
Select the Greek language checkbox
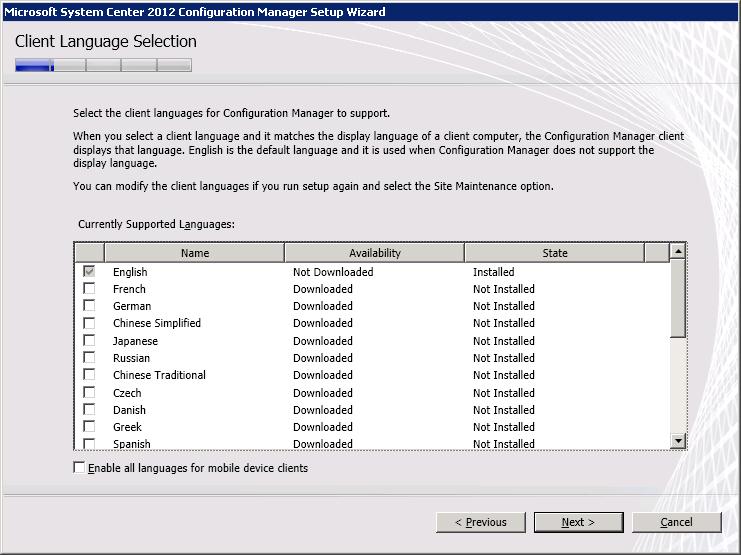click(89, 427)
